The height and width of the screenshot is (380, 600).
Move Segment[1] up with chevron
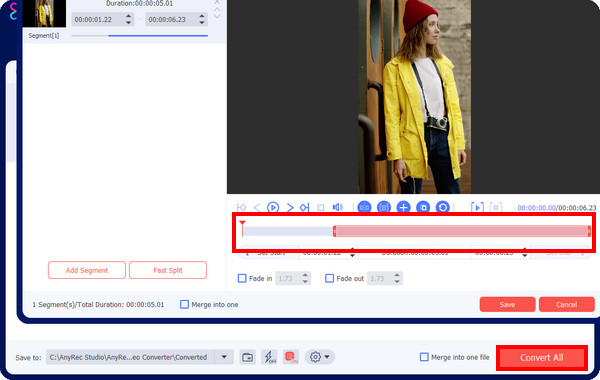click(x=217, y=10)
